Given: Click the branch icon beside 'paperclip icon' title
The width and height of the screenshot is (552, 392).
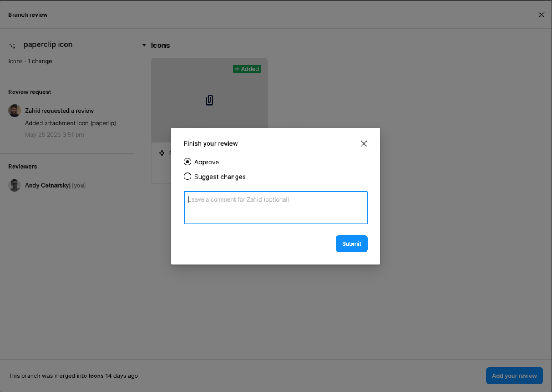Looking at the screenshot, I should click(12, 46).
